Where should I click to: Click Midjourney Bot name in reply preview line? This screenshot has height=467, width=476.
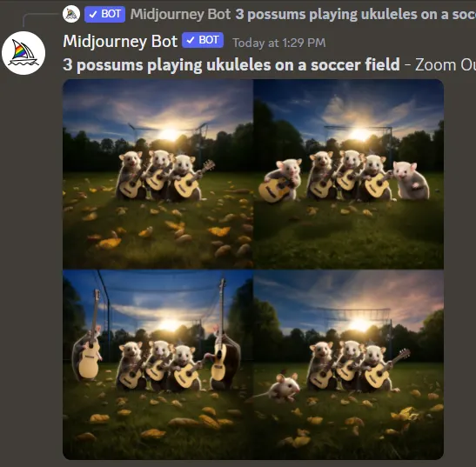(x=180, y=14)
